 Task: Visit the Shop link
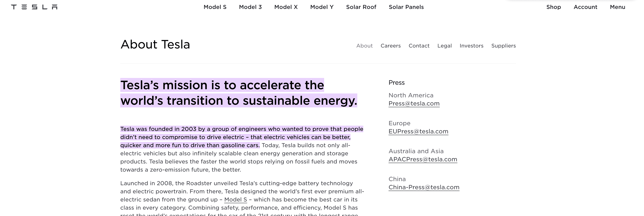(x=553, y=7)
